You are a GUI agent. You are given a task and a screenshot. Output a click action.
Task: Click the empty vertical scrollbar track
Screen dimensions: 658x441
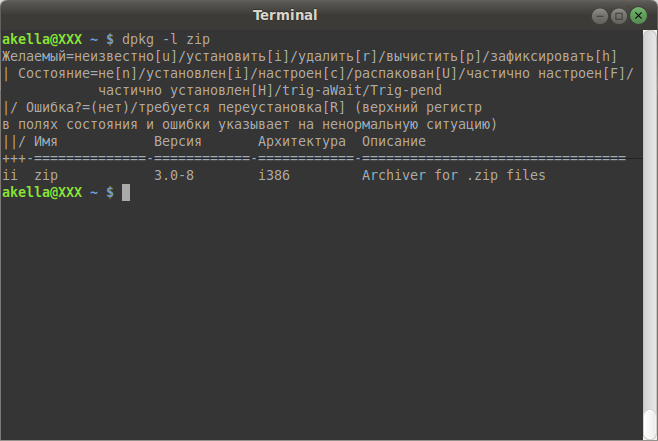tap(650, 218)
